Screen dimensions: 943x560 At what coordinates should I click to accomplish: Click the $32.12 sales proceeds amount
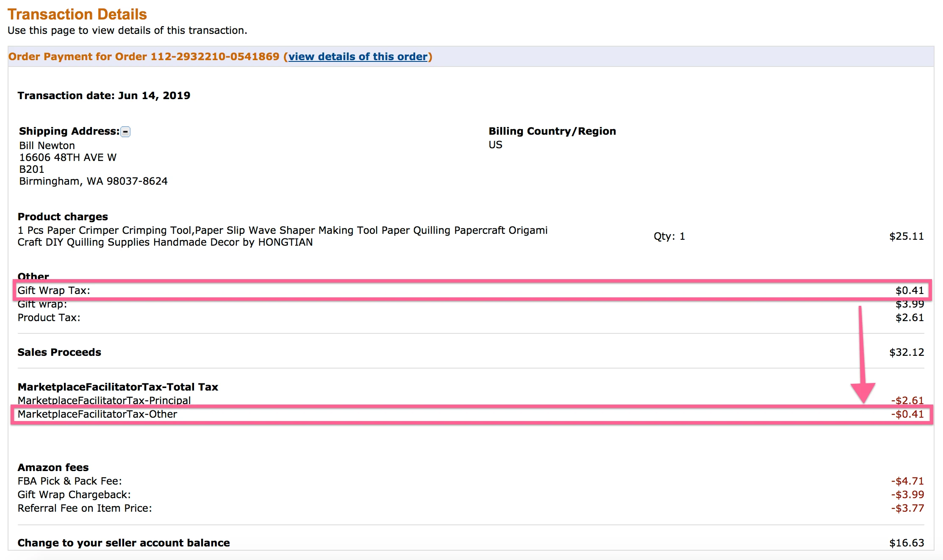907,352
